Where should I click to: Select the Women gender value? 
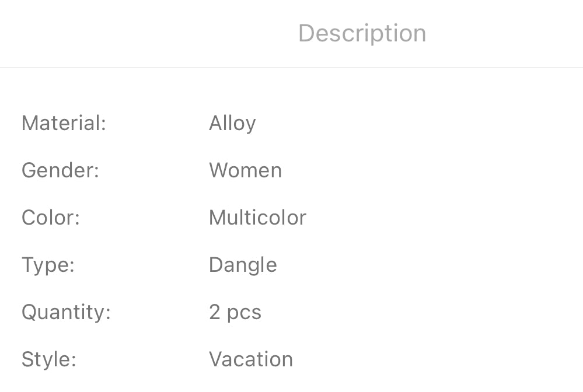(x=245, y=170)
